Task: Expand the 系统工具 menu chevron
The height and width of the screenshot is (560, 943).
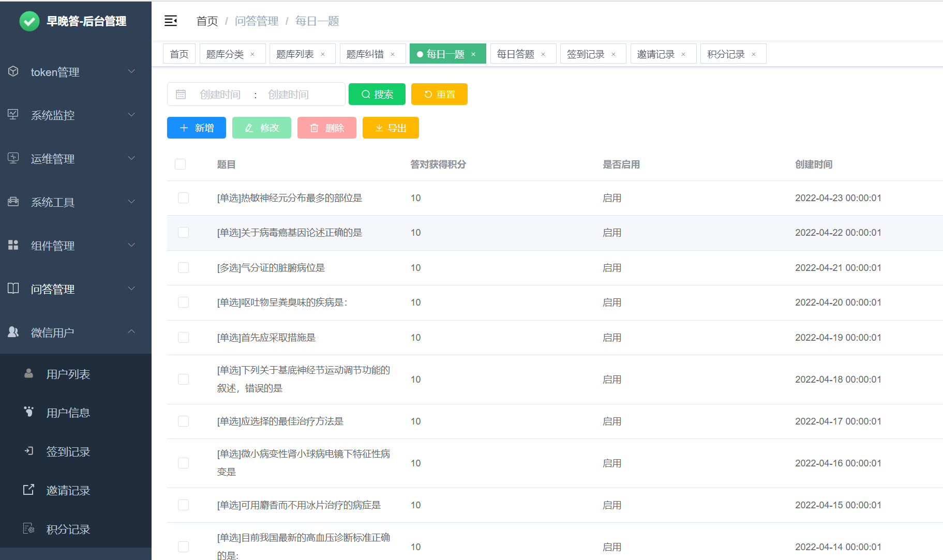Action: point(132,202)
